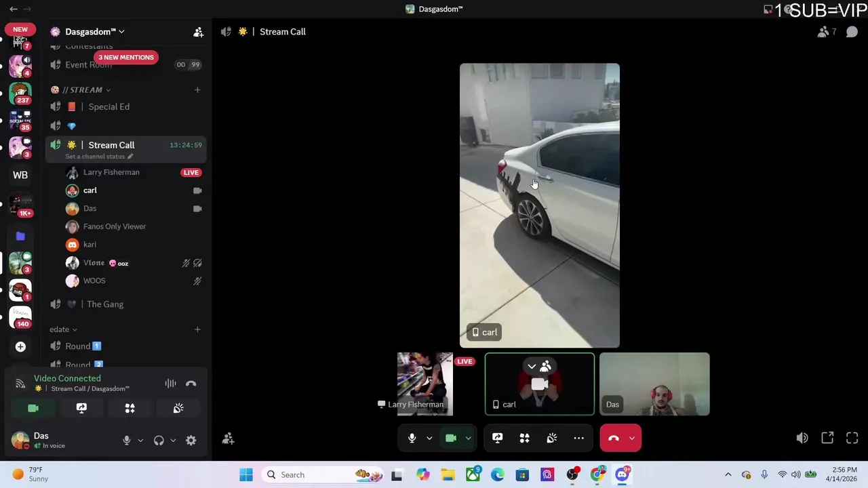Click the taskbar Search box

click(322, 475)
